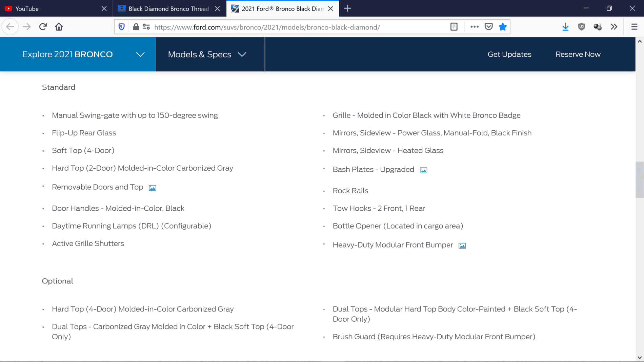This screenshot has height=362, width=644.
Task: Click 'Mirrors, Sideview - Heated Glass' item
Action: pyautogui.click(x=388, y=151)
